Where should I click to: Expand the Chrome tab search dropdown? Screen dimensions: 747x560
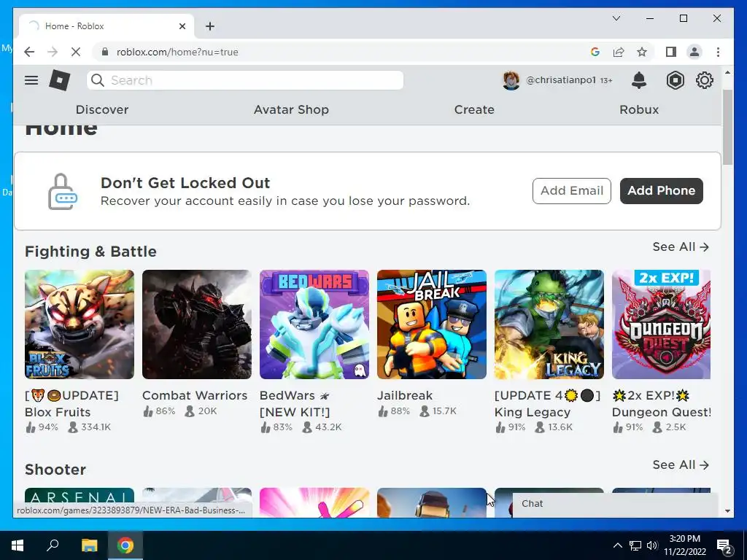tap(616, 18)
